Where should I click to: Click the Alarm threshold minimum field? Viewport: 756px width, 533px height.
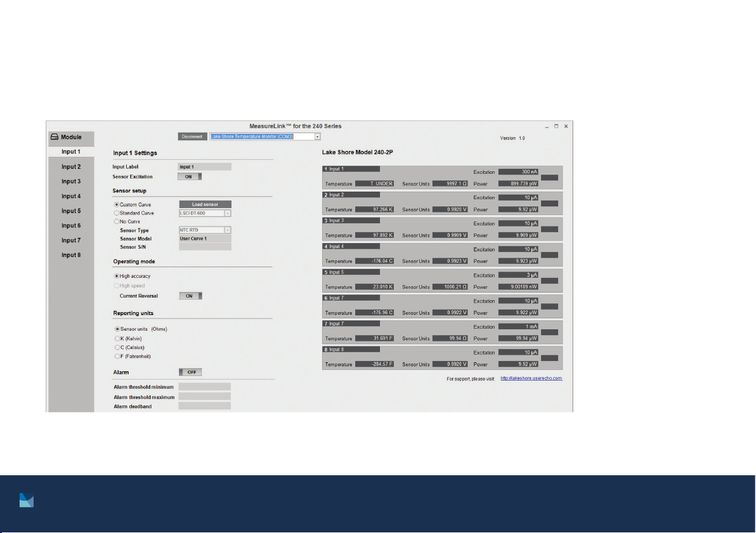point(204,387)
